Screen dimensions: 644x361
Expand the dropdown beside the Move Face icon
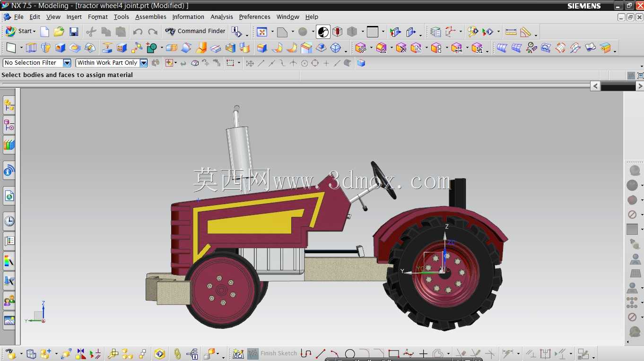(371, 48)
